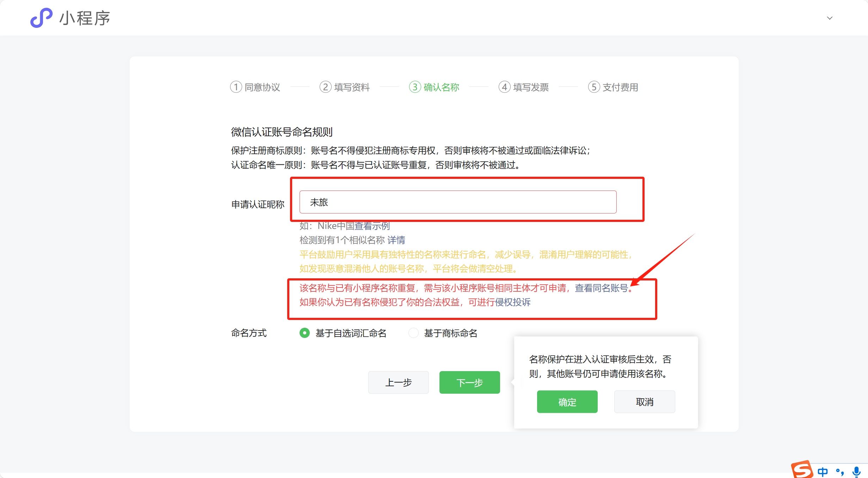The image size is (868, 478).
Task: Click the step 2 circle 填写资料
Action: coord(325,87)
